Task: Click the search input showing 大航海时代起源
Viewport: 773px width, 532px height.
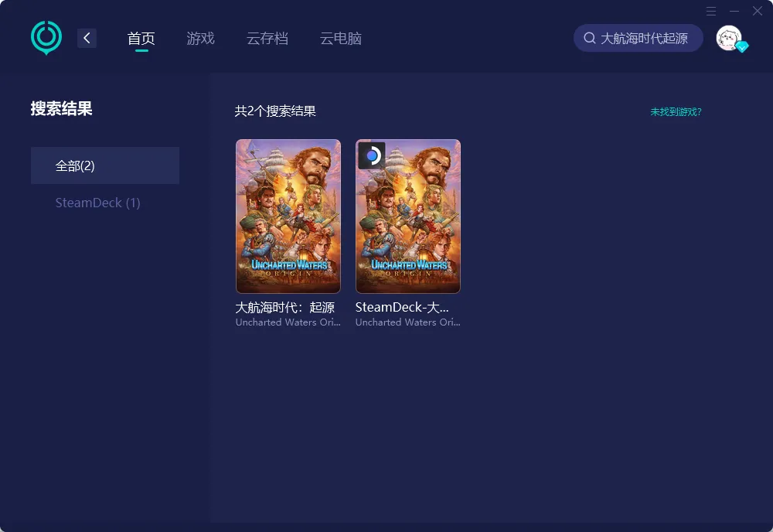Action: point(645,37)
